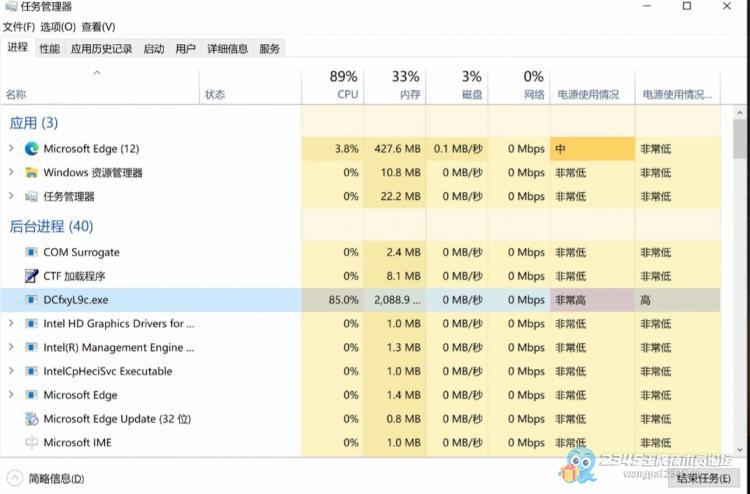Click the 后台进程 (40) group heading
Screen dimensions: 750x494
(x=51, y=226)
